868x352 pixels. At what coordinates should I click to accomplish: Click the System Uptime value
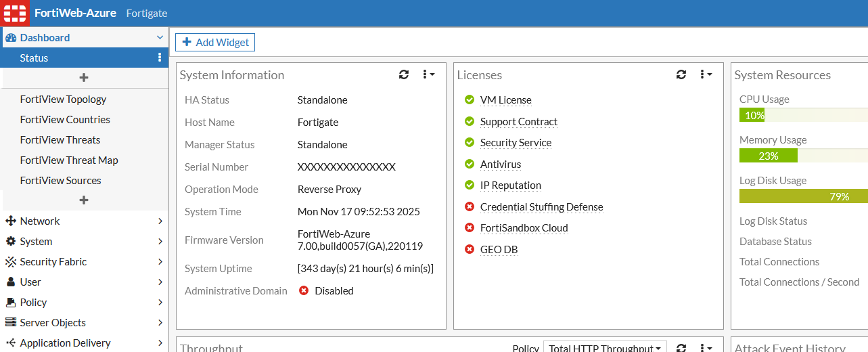(365, 269)
